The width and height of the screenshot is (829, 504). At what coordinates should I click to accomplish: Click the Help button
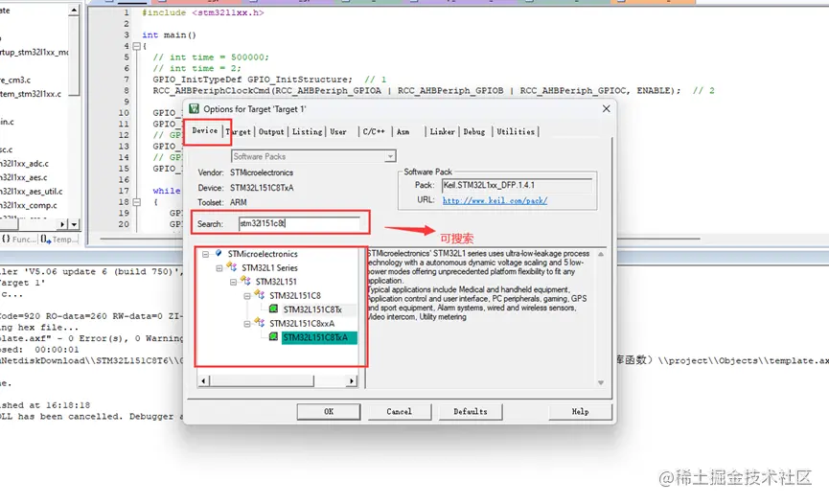coord(580,411)
